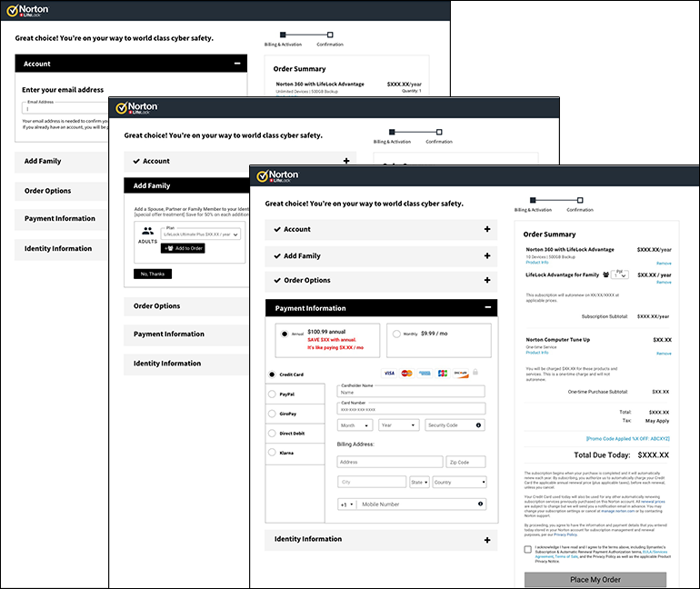Click the JCB card icon
The width and height of the screenshot is (700, 589).
point(443,373)
